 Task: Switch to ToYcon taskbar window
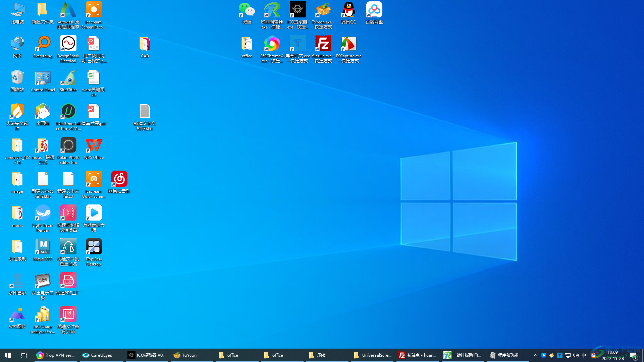coord(192,355)
